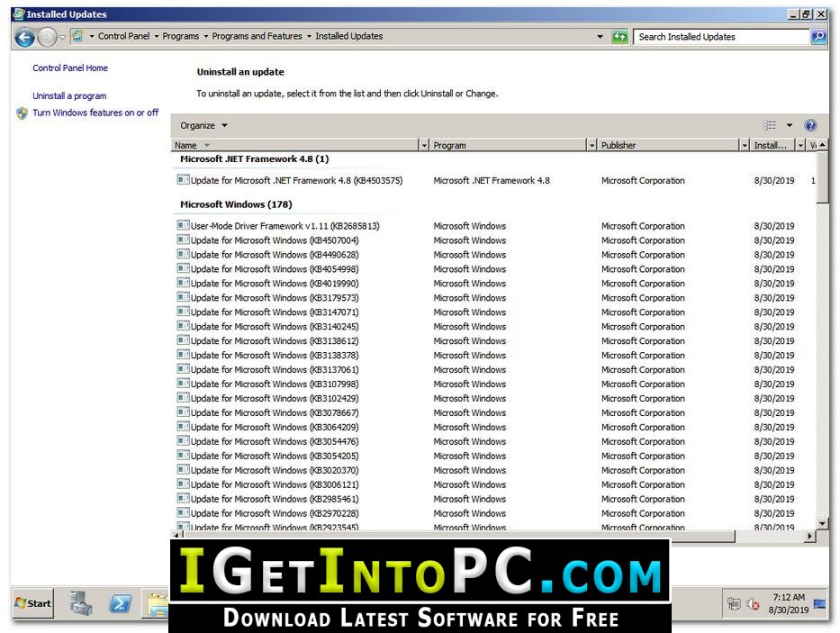This screenshot has width=840, height=633.
Task: Open the Program column filter dropdown
Action: point(592,145)
